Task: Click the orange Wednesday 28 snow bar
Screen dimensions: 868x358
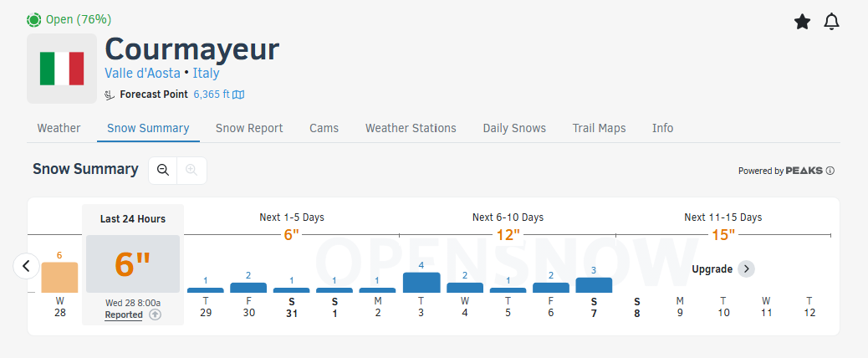Action: click(59, 278)
